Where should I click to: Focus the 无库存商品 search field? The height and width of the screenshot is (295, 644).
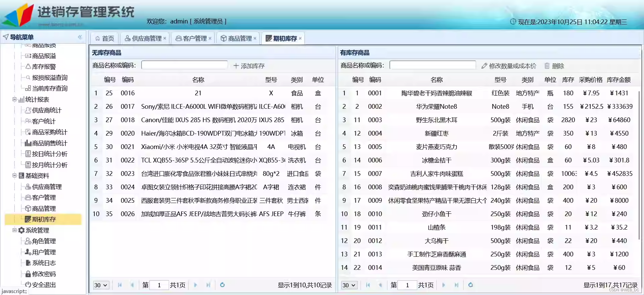(184, 65)
